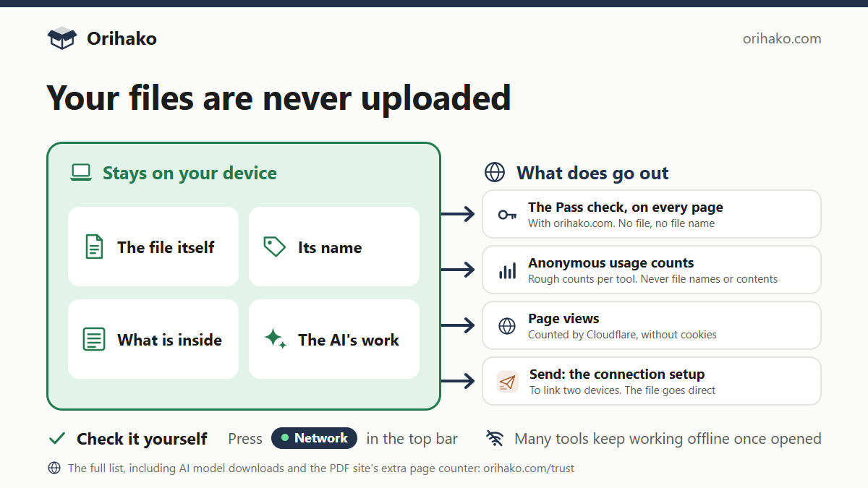Screen dimensions: 868x488
Task: Click text Counted by Cloudflare, without cookies
Action: pos(622,335)
